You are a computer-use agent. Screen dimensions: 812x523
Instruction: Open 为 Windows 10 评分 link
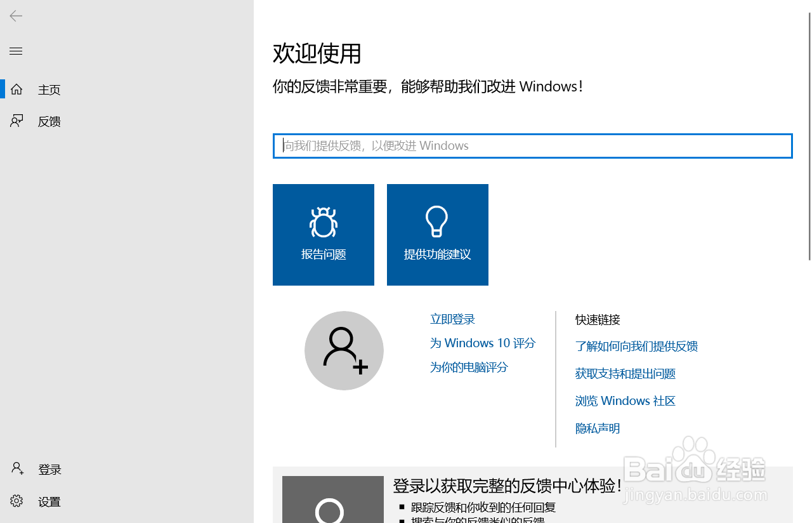pyautogui.click(x=483, y=343)
